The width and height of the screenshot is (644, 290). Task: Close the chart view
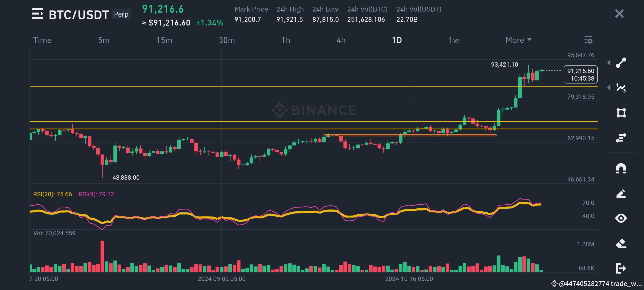coord(619,13)
